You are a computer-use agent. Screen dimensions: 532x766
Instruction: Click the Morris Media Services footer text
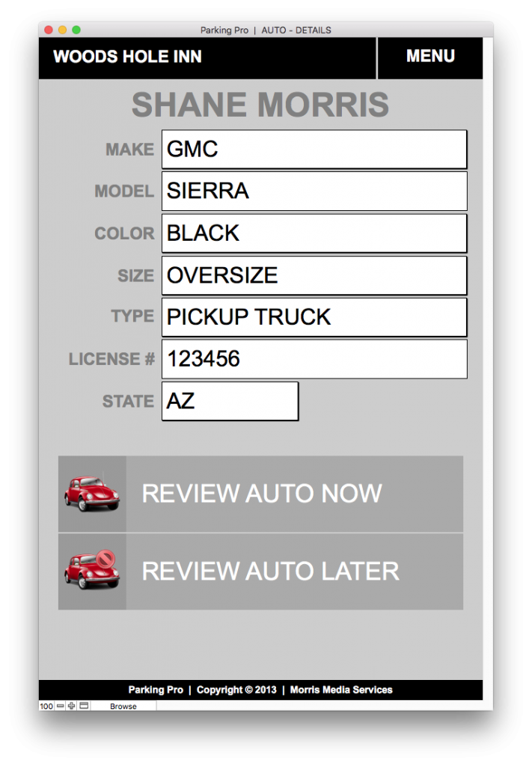pyautogui.click(x=341, y=690)
